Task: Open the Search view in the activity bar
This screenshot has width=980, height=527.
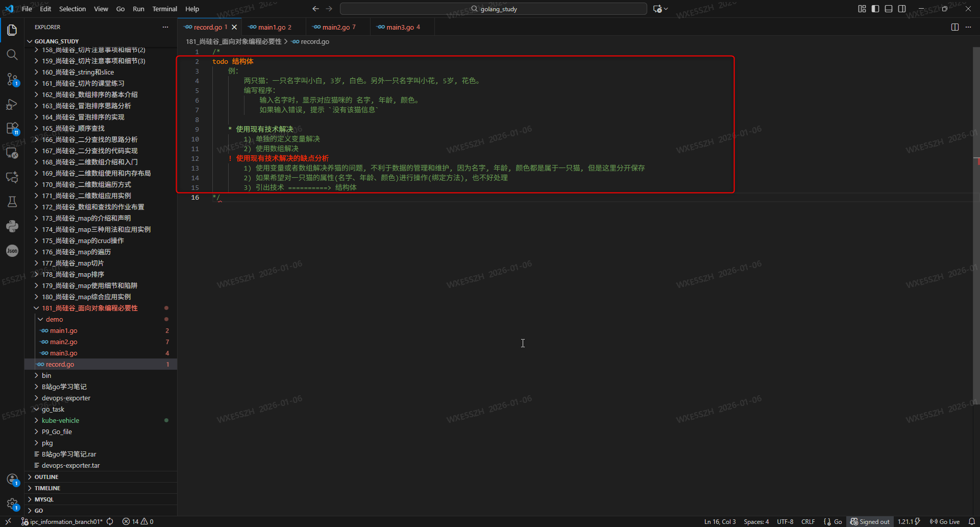Action: 12,55
